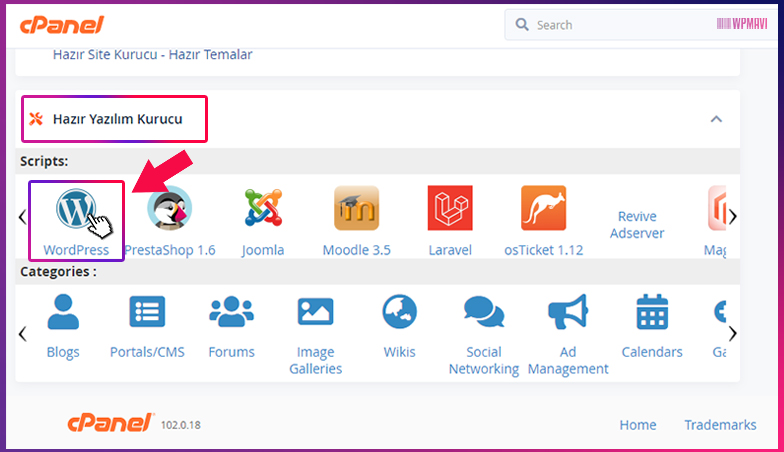784x452 pixels.
Task: Choose the Joomla script icon
Action: 264,208
